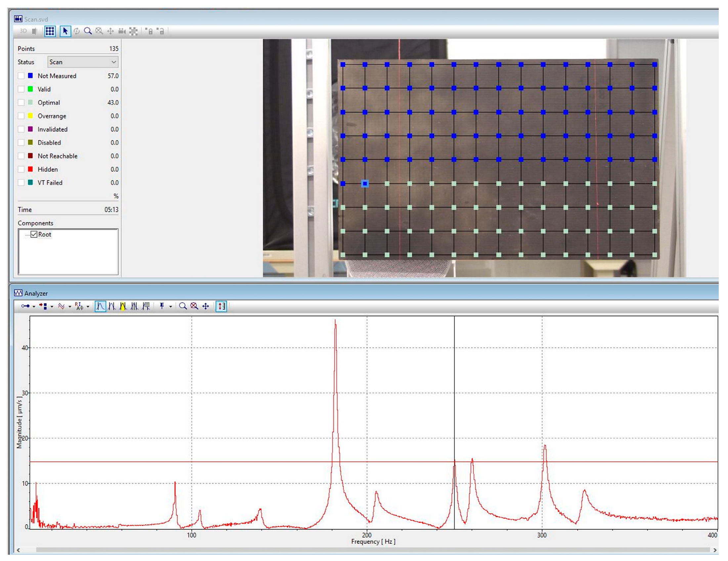The image size is (728, 561).
Task: Click the Analyzer window title
Action: coord(36,293)
